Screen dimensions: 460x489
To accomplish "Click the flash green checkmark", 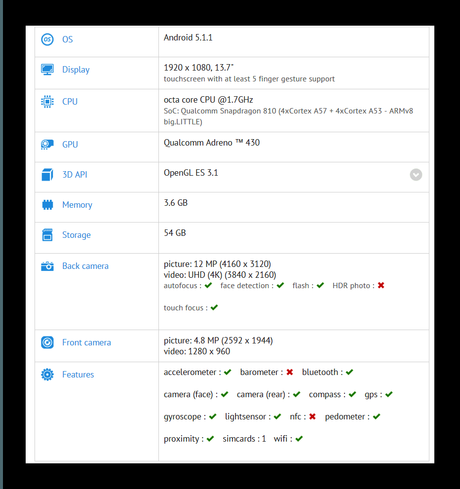I will [x=320, y=285].
